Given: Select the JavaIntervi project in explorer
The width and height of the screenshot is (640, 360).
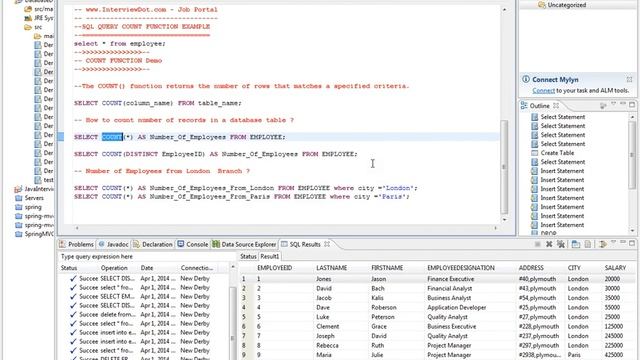Looking at the screenshot, I should (x=39, y=189).
